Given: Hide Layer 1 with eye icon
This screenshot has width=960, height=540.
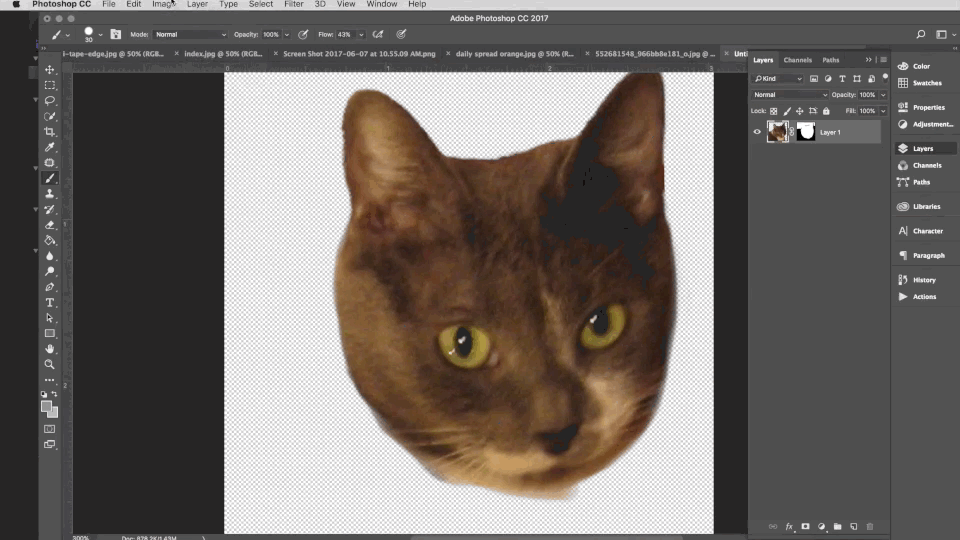Looking at the screenshot, I should point(757,132).
